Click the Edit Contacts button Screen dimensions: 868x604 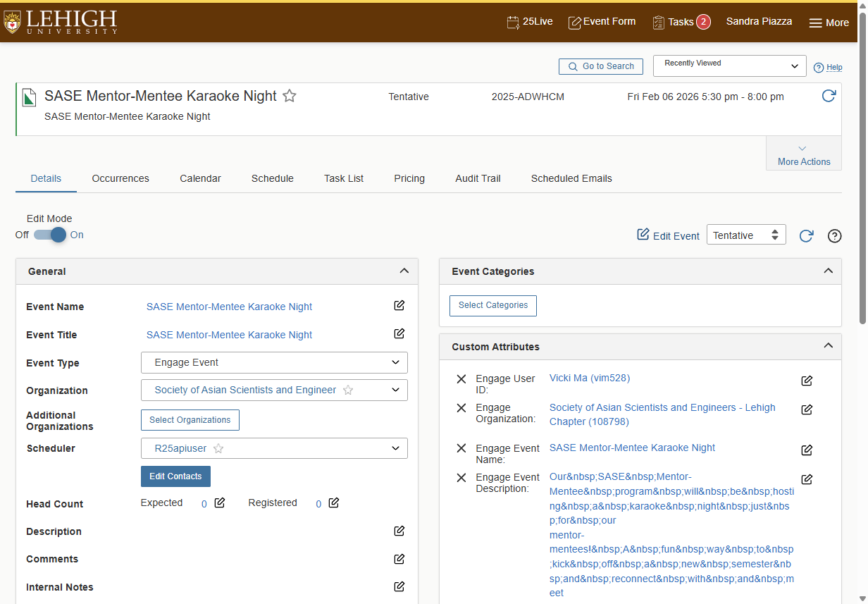pyautogui.click(x=175, y=476)
